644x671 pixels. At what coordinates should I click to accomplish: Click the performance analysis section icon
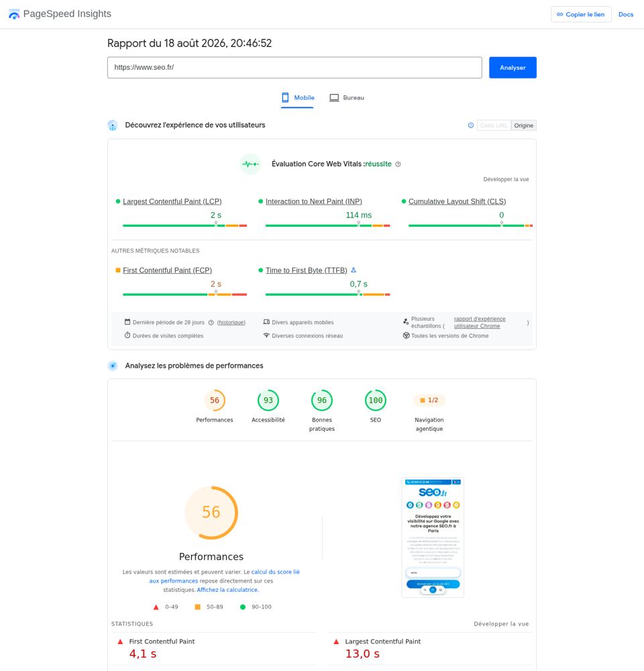113,366
